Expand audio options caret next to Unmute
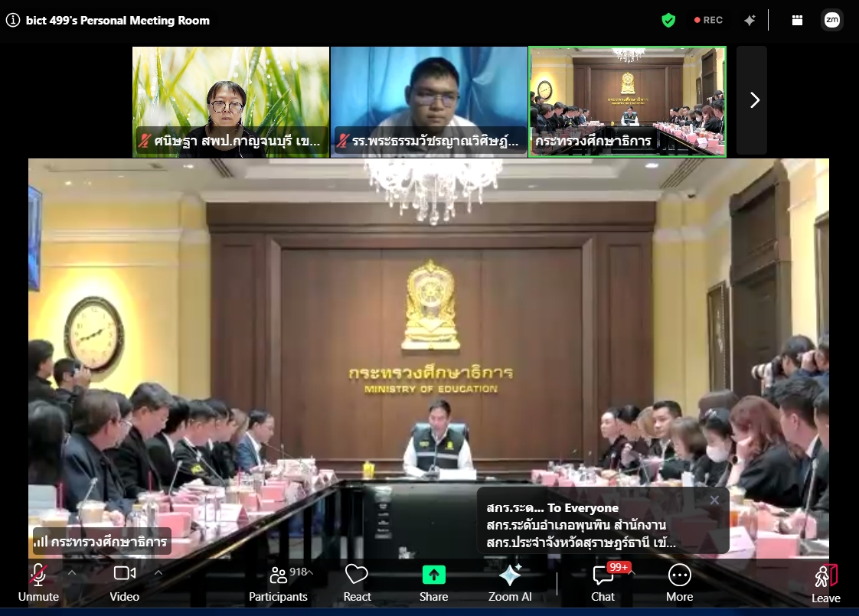 72,572
